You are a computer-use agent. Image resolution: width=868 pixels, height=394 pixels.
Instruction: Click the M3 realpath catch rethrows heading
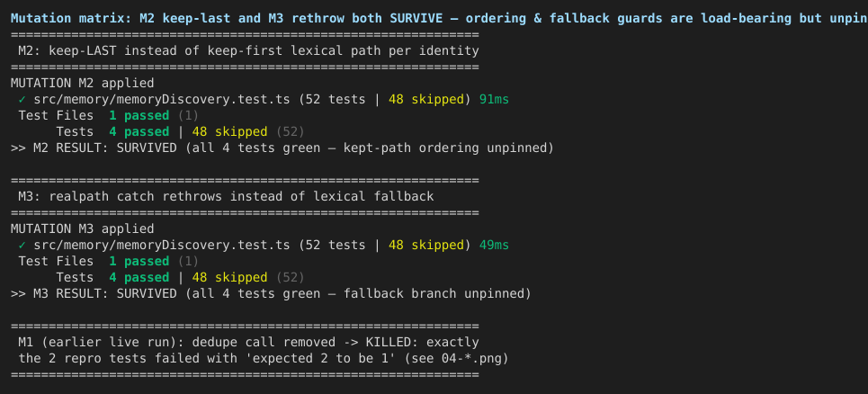[x=226, y=196]
